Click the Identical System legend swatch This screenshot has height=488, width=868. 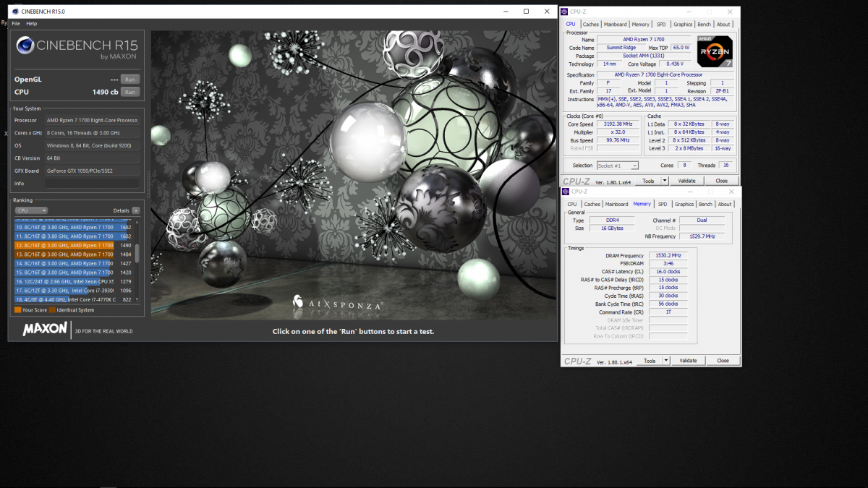[52, 310]
